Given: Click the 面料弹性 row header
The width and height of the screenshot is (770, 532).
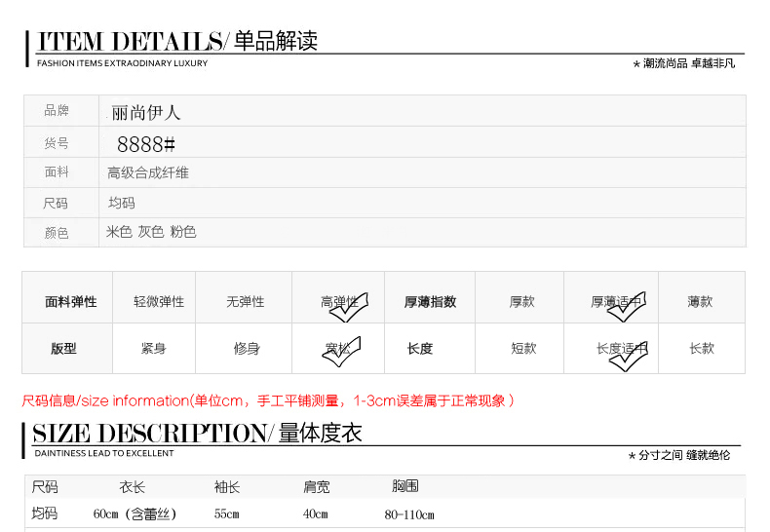Looking at the screenshot, I should [67, 297].
